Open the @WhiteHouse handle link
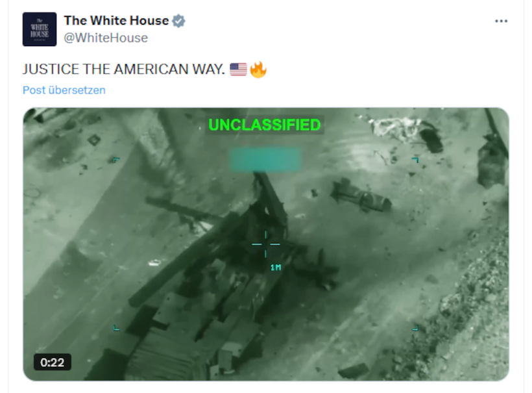 click(x=106, y=38)
